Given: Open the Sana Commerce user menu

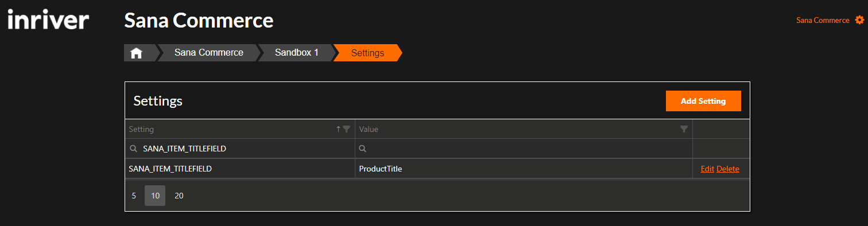Looking at the screenshot, I should [823, 20].
